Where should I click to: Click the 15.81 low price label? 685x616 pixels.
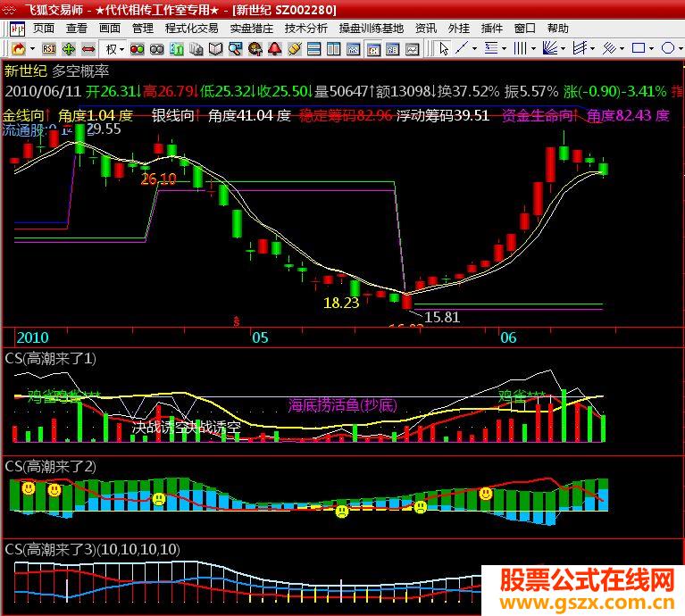click(x=442, y=318)
